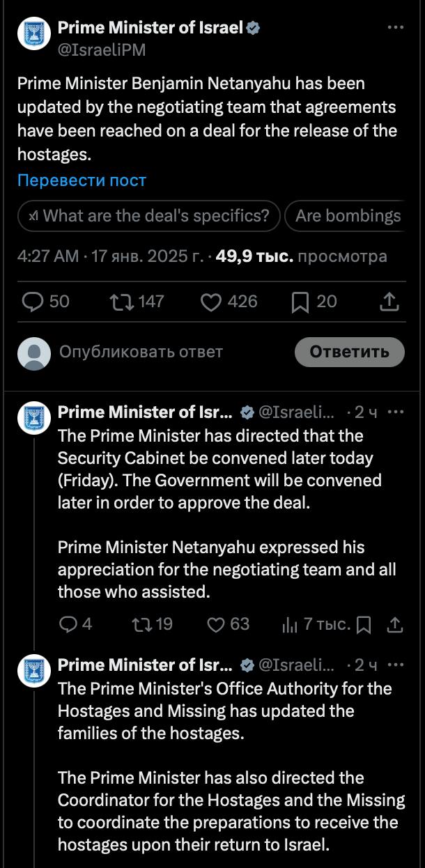Click the Prime Minister of Israel header avatar
Image resolution: width=425 pixels, height=868 pixels.
pyautogui.click(x=33, y=36)
